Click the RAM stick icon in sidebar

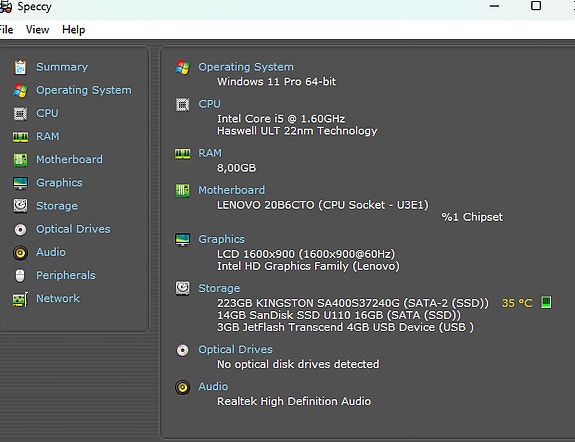pyautogui.click(x=20, y=137)
